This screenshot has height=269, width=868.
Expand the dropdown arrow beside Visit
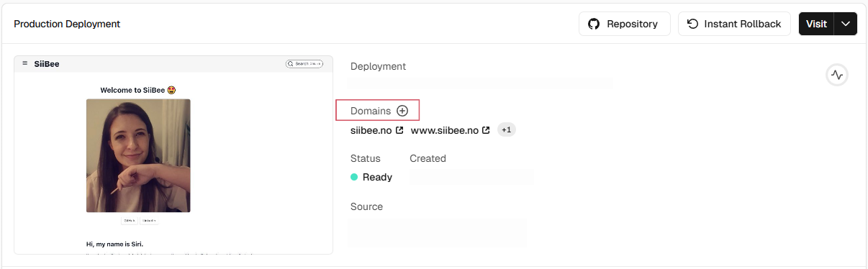click(846, 24)
